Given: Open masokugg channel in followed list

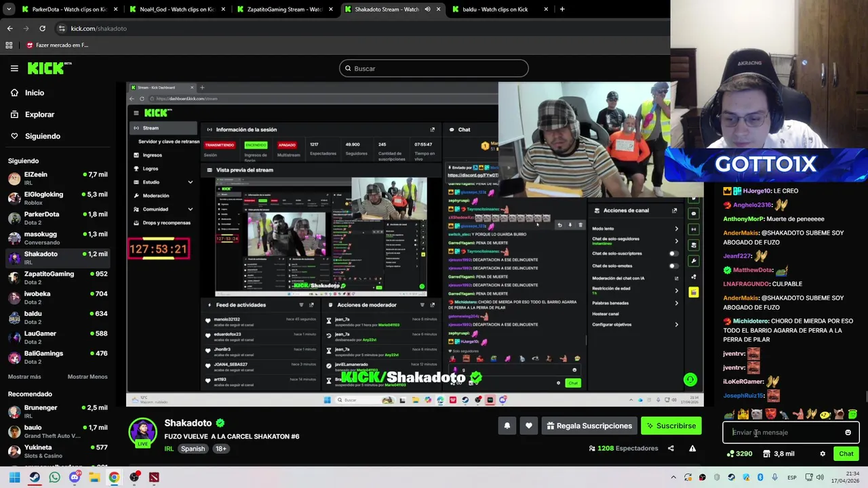Looking at the screenshot, I should 58,238.
